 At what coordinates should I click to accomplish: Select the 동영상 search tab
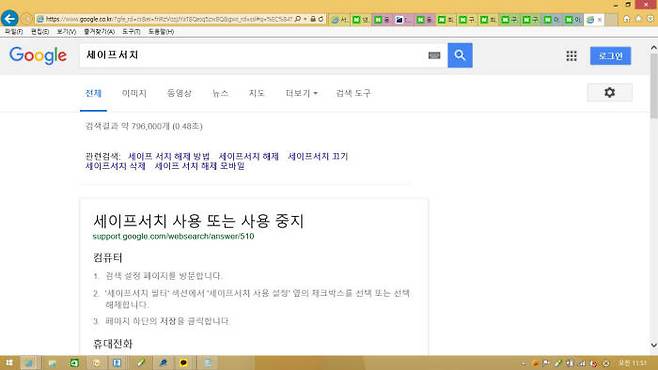[179, 93]
